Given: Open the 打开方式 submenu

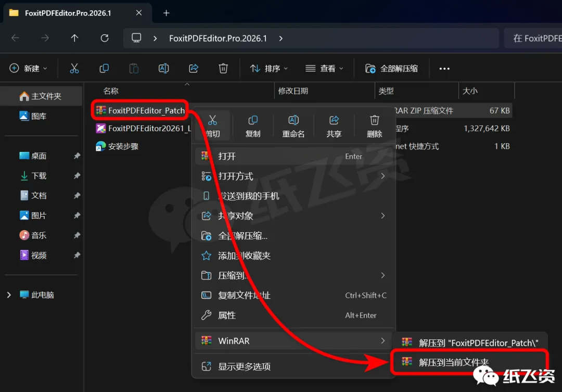Looking at the screenshot, I should coord(293,176).
